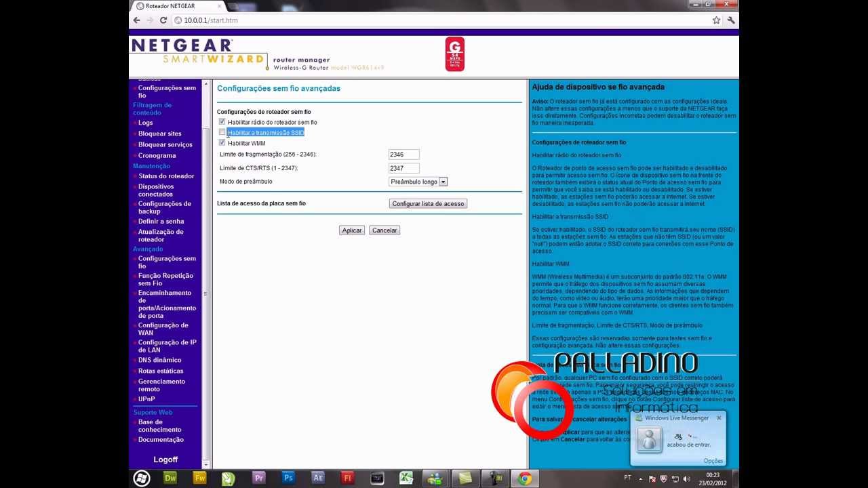Open Base de conhecimento link
The image size is (868, 488).
160,426
